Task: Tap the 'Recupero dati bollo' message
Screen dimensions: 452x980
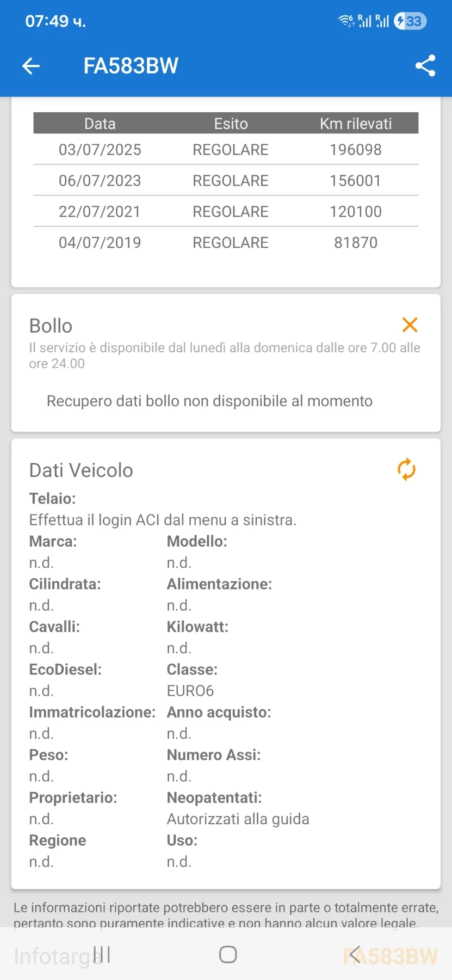Action: point(209,401)
